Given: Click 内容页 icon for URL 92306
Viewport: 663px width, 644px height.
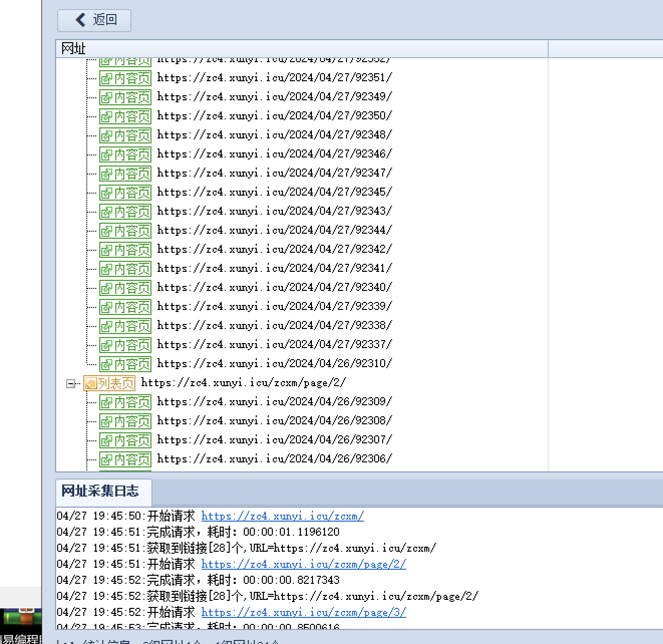Looking at the screenshot, I should tap(125, 459).
